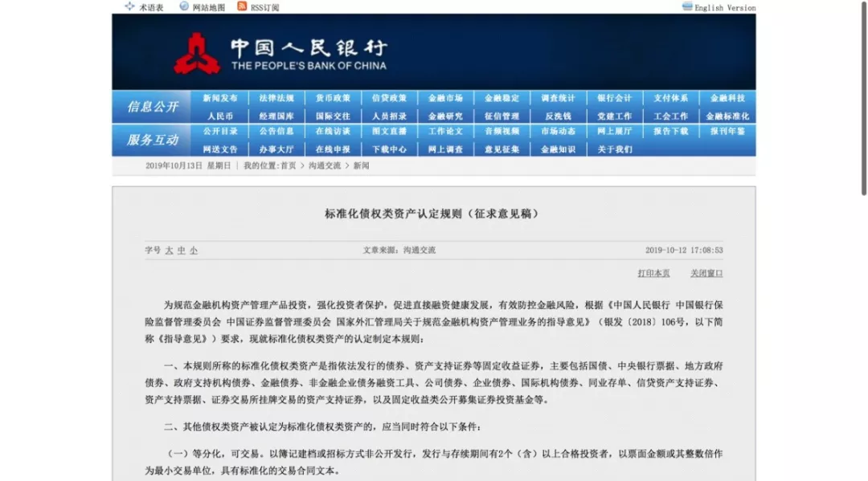Set font size to small (小)
Viewport: 868px width, 481px height.
193,251
